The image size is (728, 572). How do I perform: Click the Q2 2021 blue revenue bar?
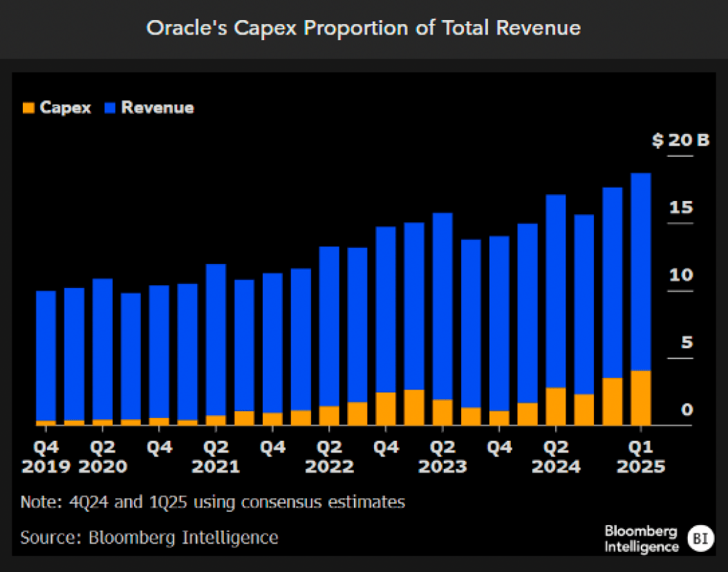(x=216, y=340)
